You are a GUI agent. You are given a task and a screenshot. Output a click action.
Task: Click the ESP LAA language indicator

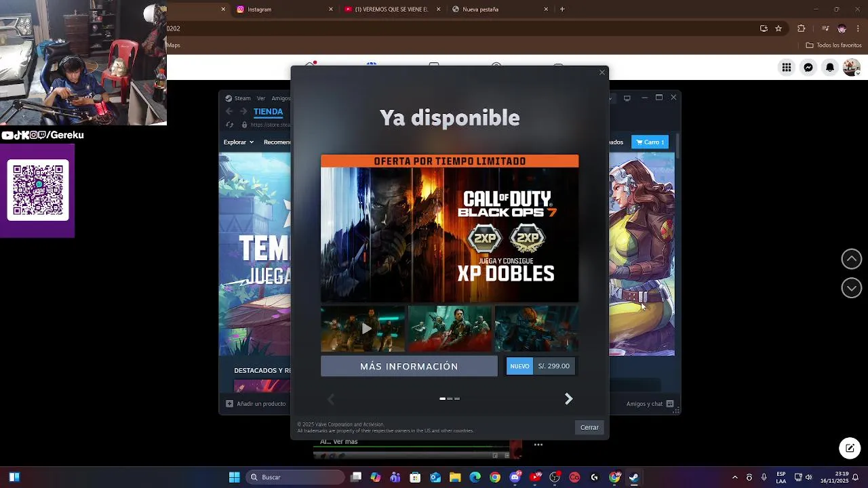781,477
